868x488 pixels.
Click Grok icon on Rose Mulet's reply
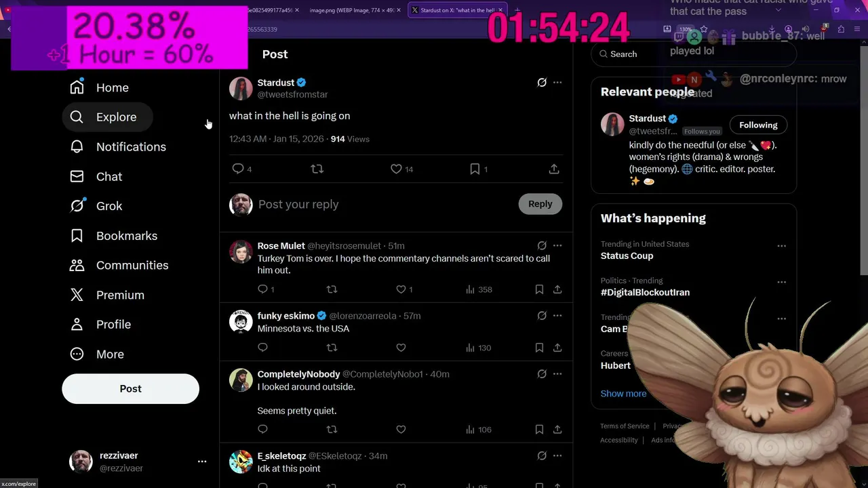(542, 246)
